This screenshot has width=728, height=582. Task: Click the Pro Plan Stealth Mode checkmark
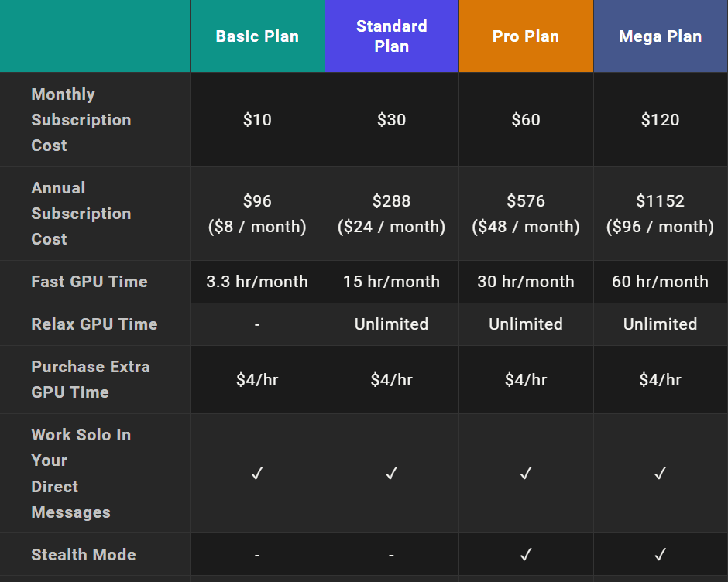[x=526, y=555]
